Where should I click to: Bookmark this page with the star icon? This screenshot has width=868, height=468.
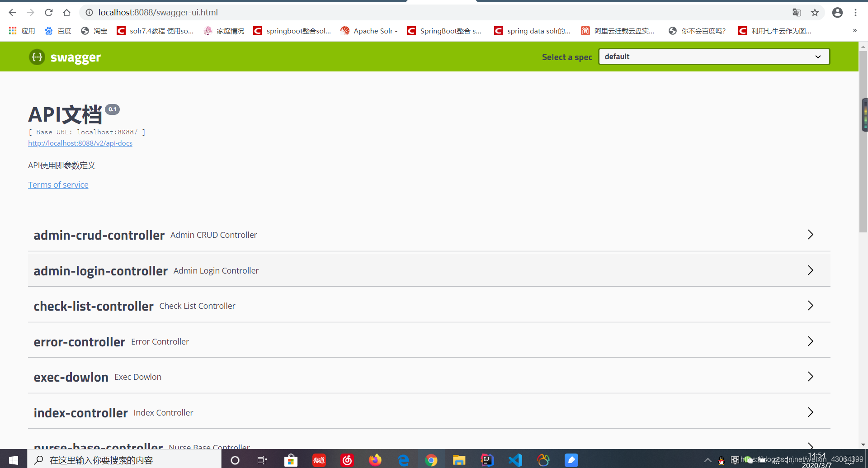[x=815, y=13]
